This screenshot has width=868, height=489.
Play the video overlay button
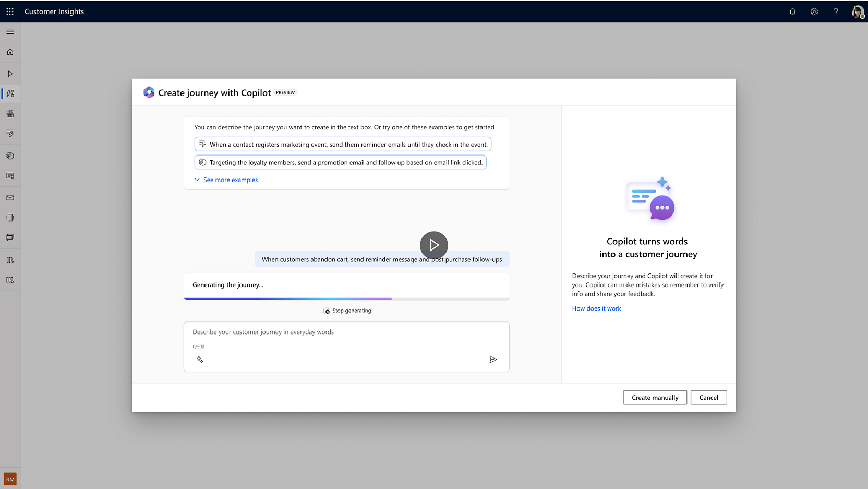click(434, 245)
